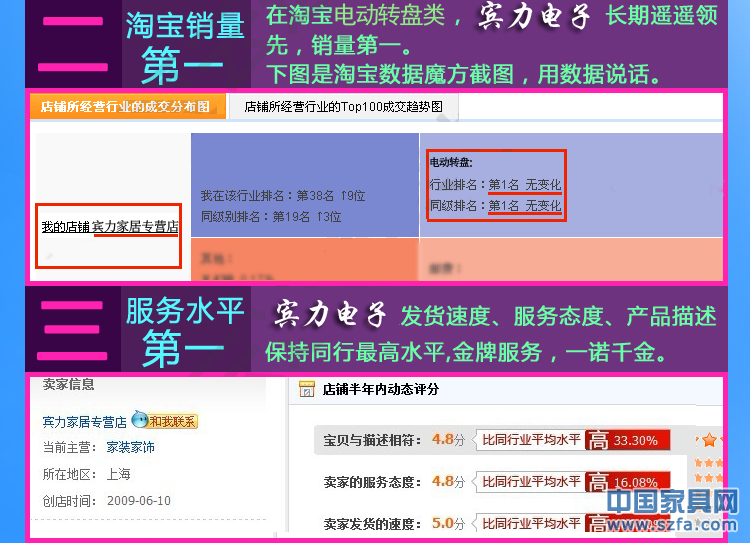Click the 4.8 score for 宝贝与描述相符

pyautogui.click(x=442, y=439)
